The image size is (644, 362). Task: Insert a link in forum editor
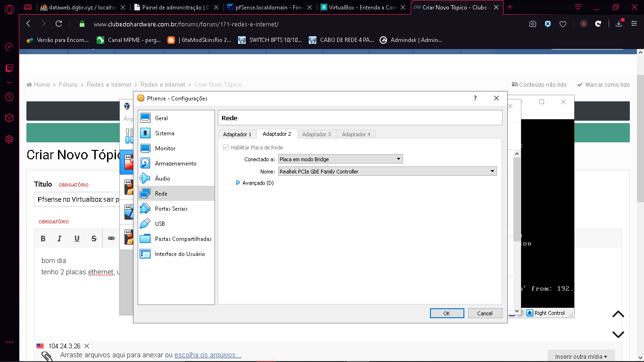coord(111,239)
